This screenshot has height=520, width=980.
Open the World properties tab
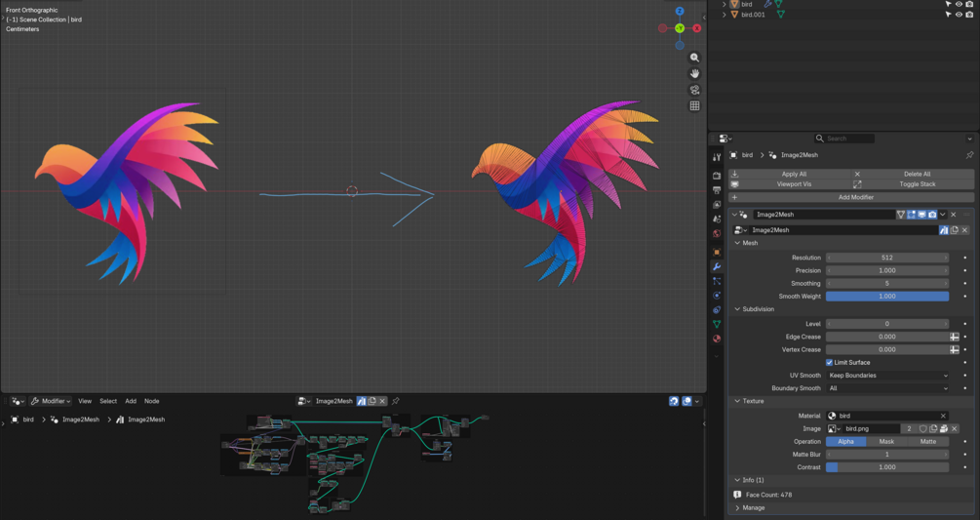(717, 233)
